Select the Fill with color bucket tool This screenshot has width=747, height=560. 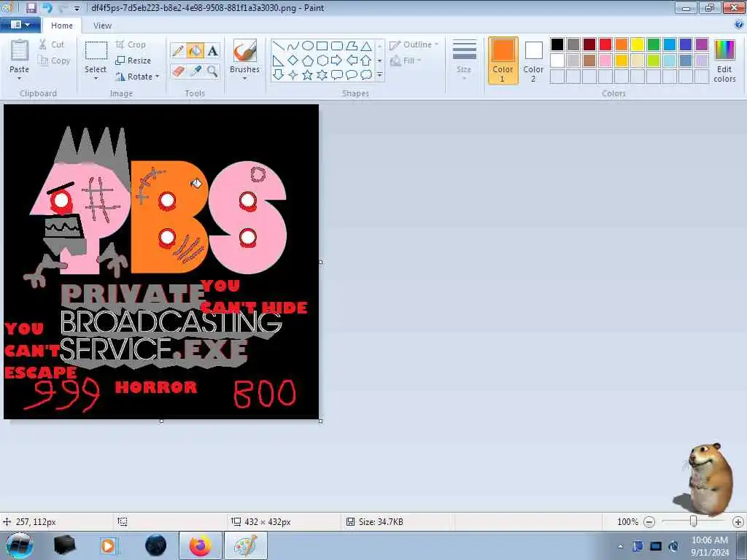196,50
